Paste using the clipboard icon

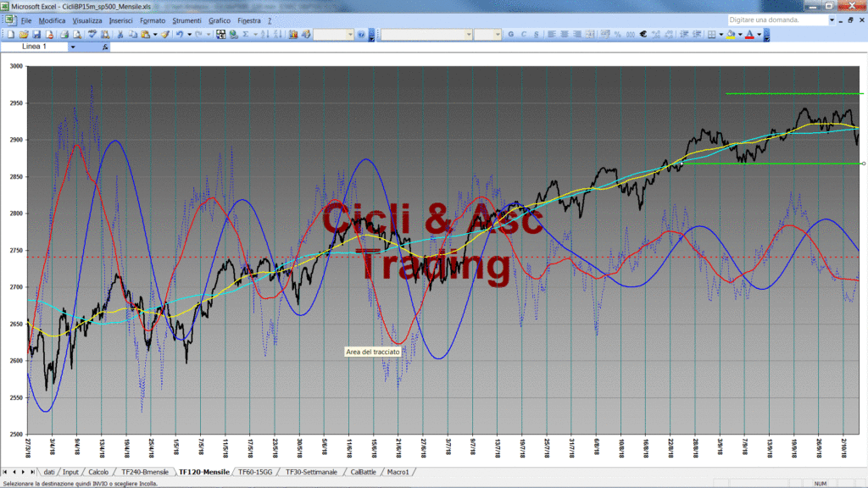[146, 34]
